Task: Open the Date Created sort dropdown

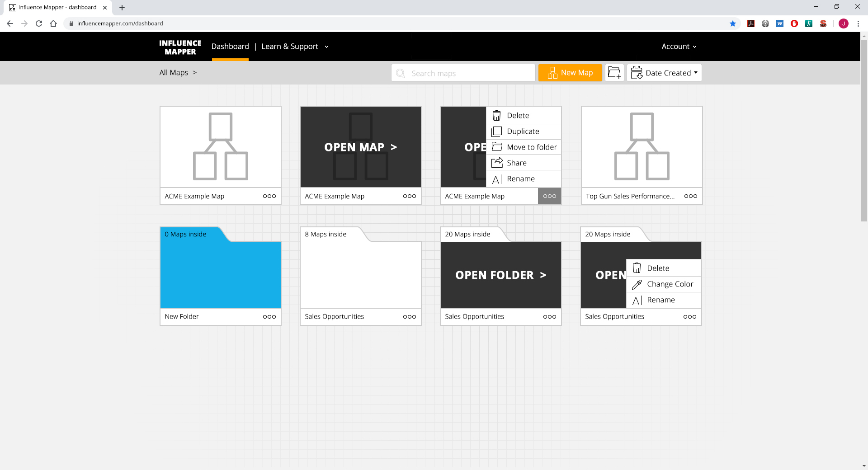Action: pos(664,73)
